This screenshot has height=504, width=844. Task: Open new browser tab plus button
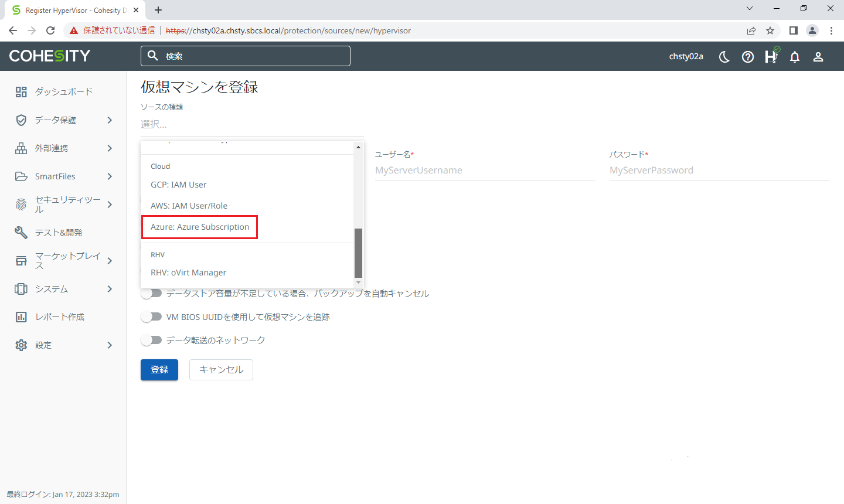pyautogui.click(x=158, y=10)
